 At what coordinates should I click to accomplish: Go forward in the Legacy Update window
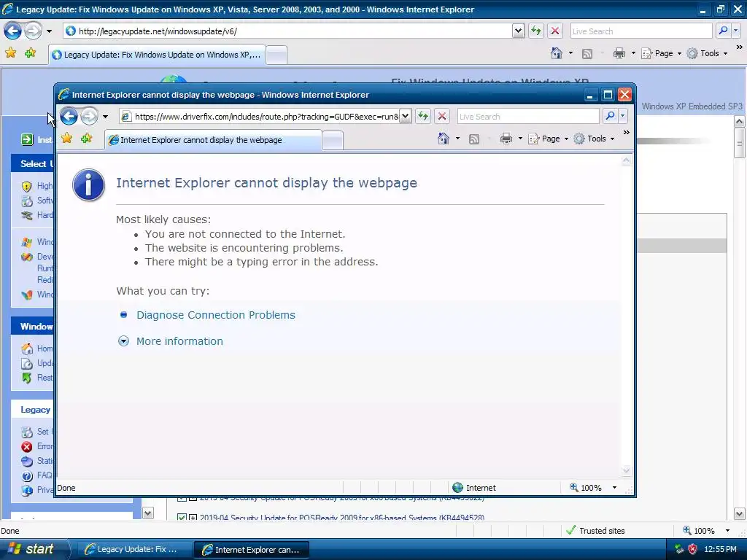pyautogui.click(x=33, y=31)
